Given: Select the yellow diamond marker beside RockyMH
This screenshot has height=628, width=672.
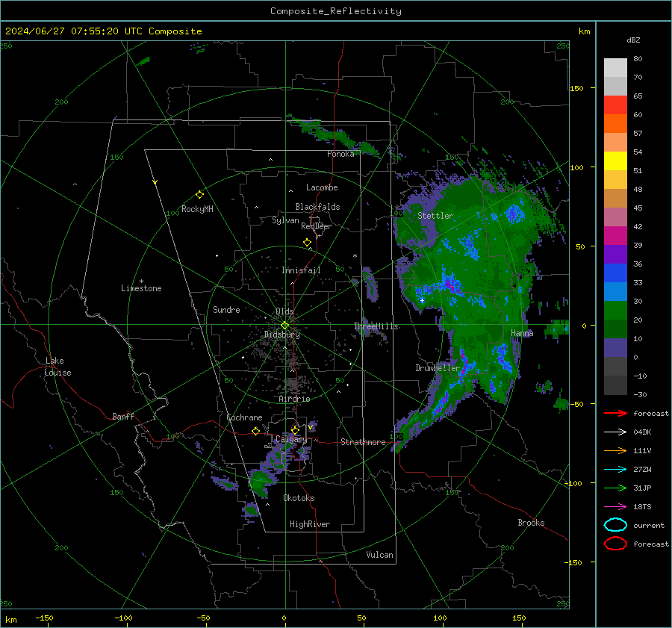Looking at the screenshot, I should (199, 195).
